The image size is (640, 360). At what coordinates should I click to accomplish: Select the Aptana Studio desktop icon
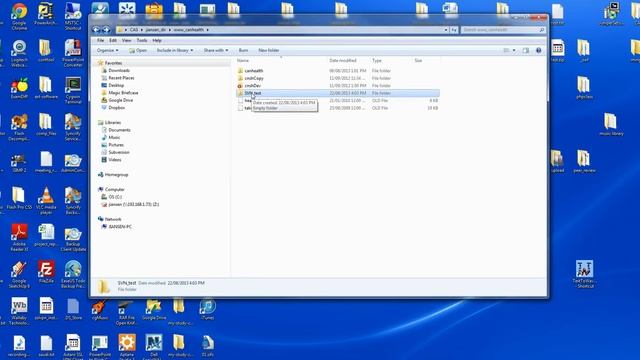(x=127, y=346)
